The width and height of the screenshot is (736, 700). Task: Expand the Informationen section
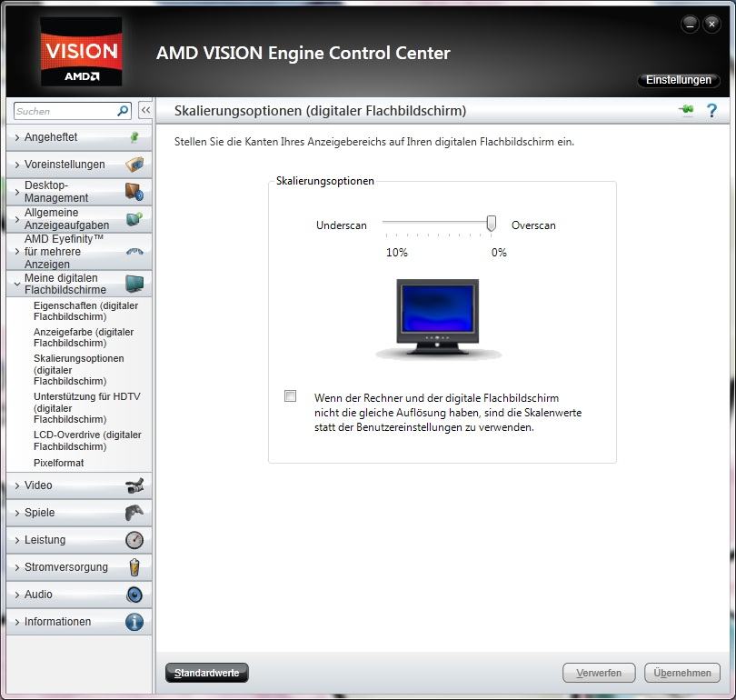pyautogui.click(x=79, y=622)
